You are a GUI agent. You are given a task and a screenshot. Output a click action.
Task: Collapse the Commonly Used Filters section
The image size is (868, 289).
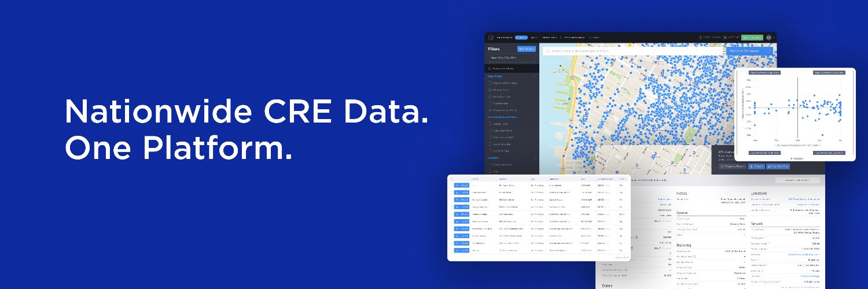click(x=535, y=117)
